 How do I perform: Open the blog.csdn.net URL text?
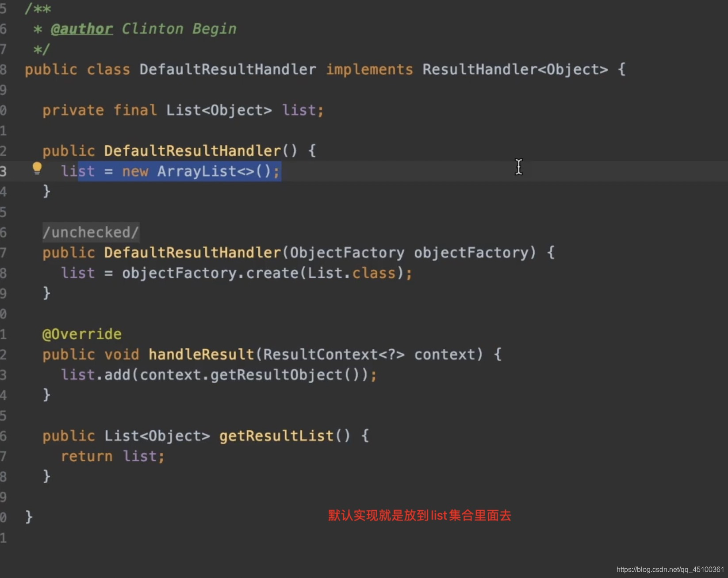[x=670, y=570]
